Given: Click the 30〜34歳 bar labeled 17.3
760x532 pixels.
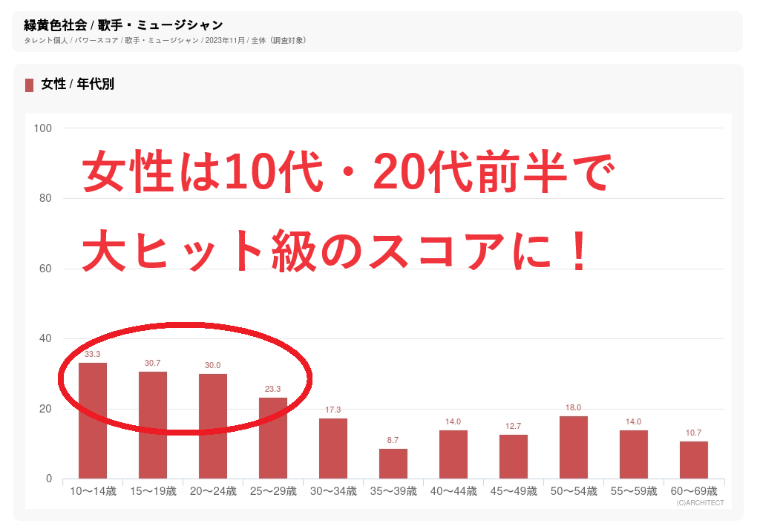Looking at the screenshot, I should pos(333,448).
